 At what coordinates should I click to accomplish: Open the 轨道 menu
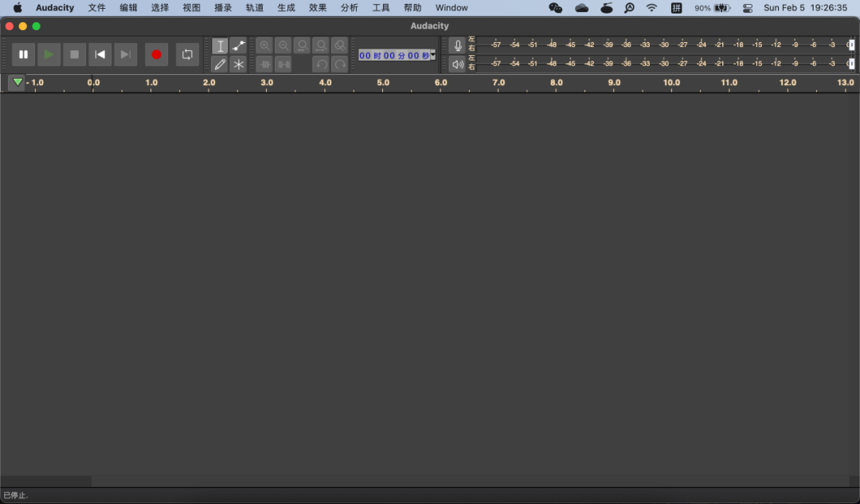click(255, 8)
